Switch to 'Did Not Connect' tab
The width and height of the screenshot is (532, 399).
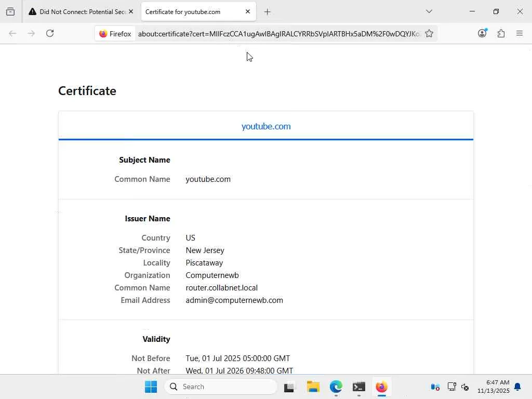point(81,11)
